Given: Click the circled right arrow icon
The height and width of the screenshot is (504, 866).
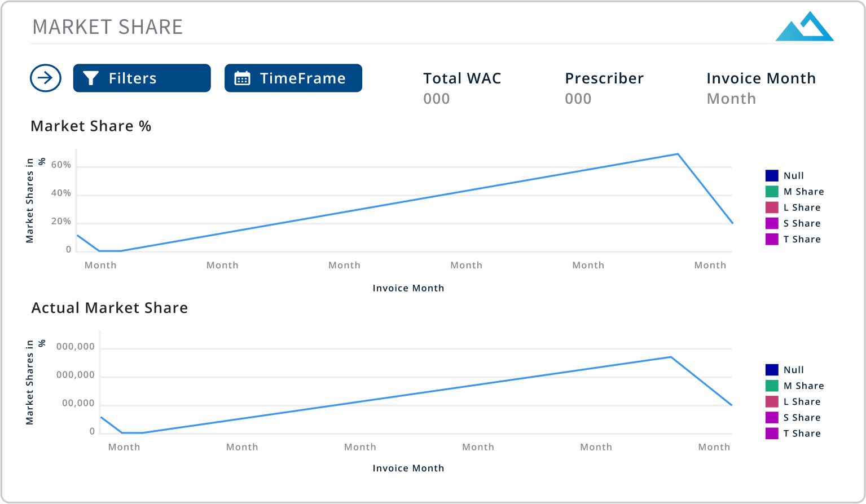Looking at the screenshot, I should (46, 78).
